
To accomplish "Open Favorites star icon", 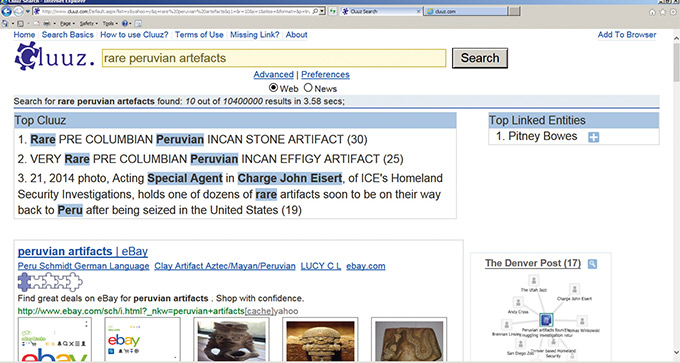I will click(663, 12).
